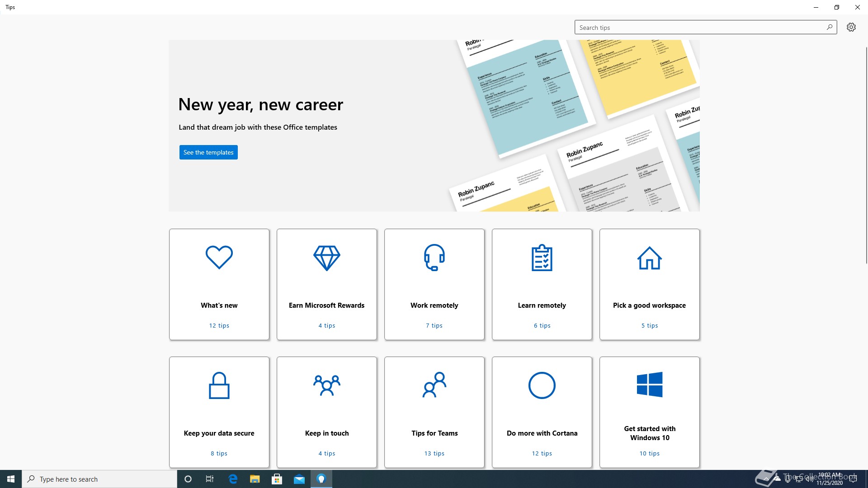868x488 pixels.
Task: Click the heart icon for What's new
Action: coord(219,257)
